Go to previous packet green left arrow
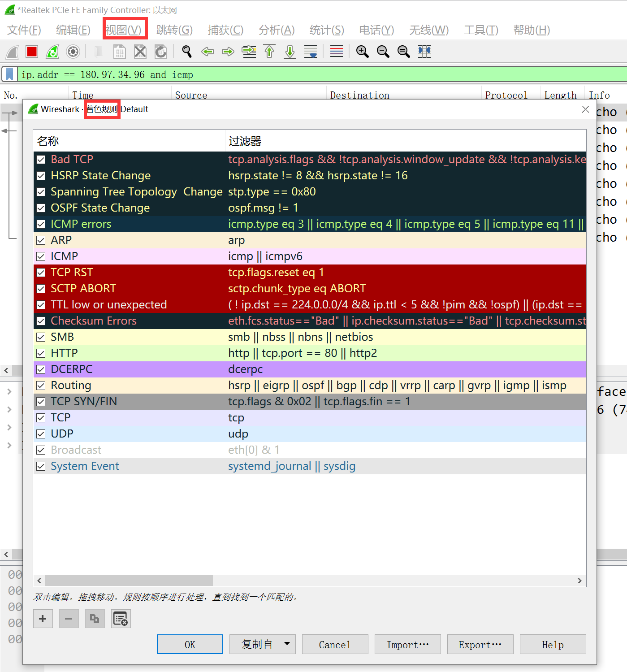627x672 pixels. pos(208,52)
